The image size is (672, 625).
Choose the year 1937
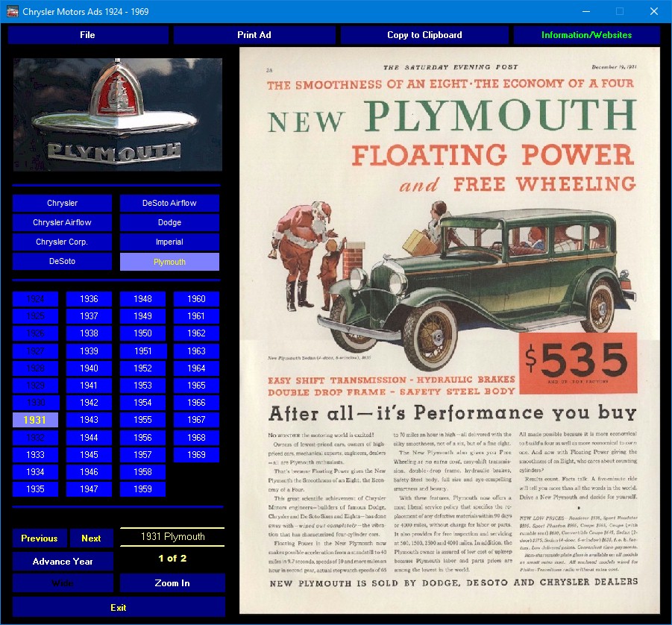tap(90, 316)
